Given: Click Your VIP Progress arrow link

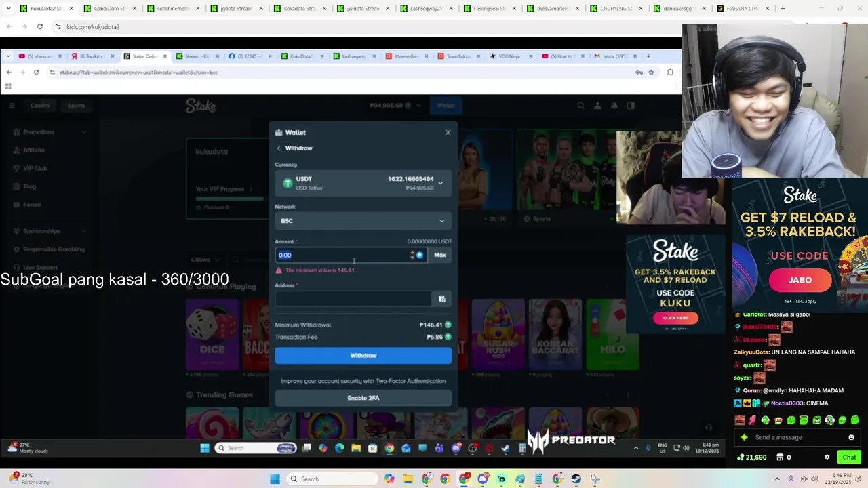Looking at the screenshot, I should click(x=224, y=189).
